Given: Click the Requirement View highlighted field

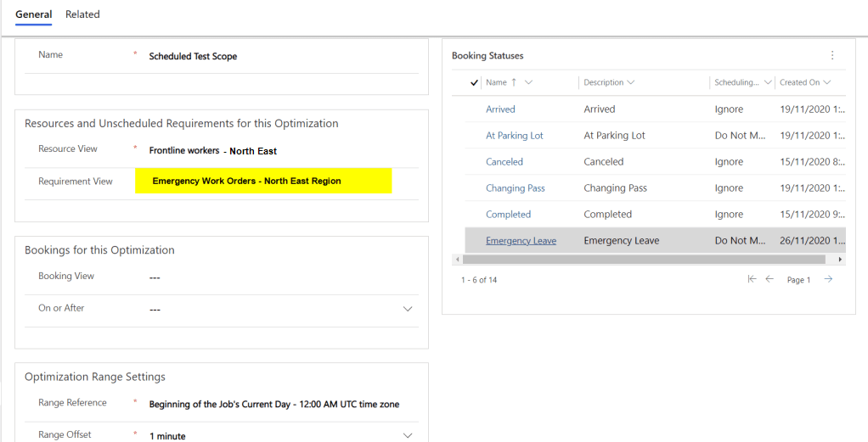Looking at the screenshot, I should click(x=263, y=181).
